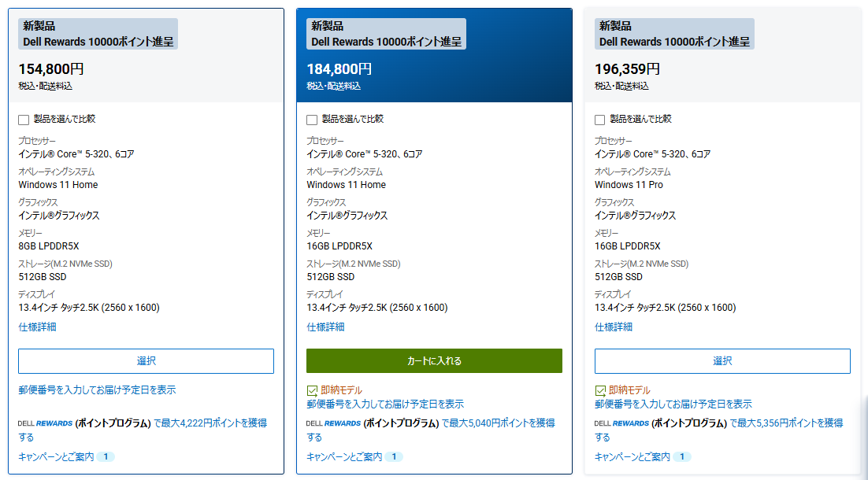Click 512GB SSD on the 154,800円 card
The image size is (868, 480).
point(42,277)
